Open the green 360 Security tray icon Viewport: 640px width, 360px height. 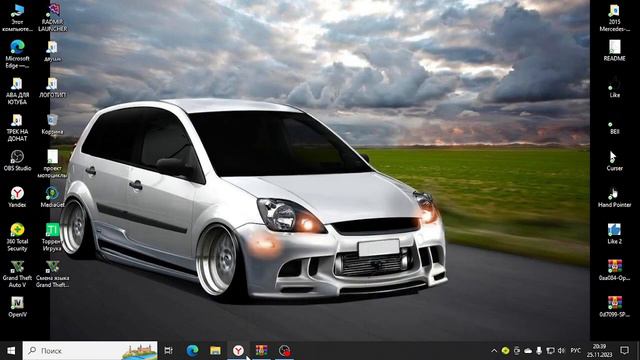click(505, 350)
